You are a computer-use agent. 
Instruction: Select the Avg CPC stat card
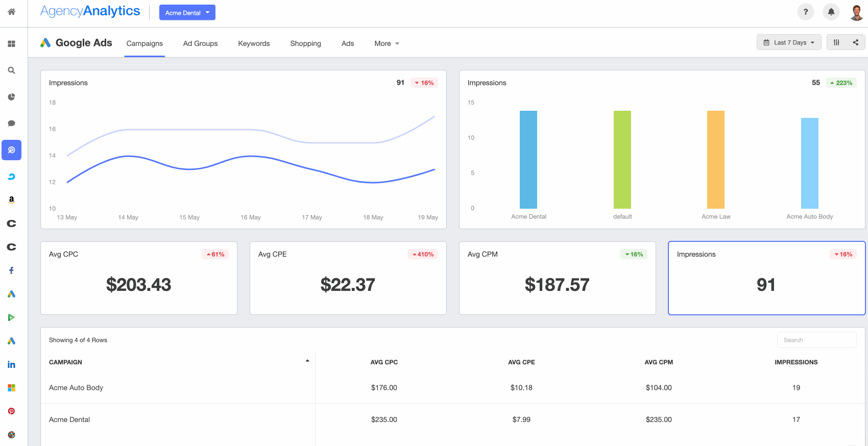(x=139, y=278)
